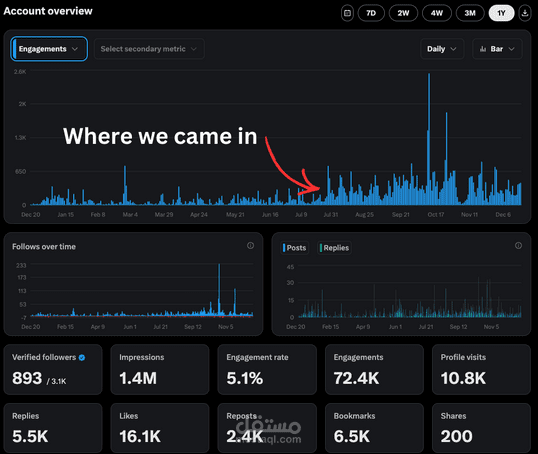Open the Bookmarks 6.5K card

coord(374,428)
